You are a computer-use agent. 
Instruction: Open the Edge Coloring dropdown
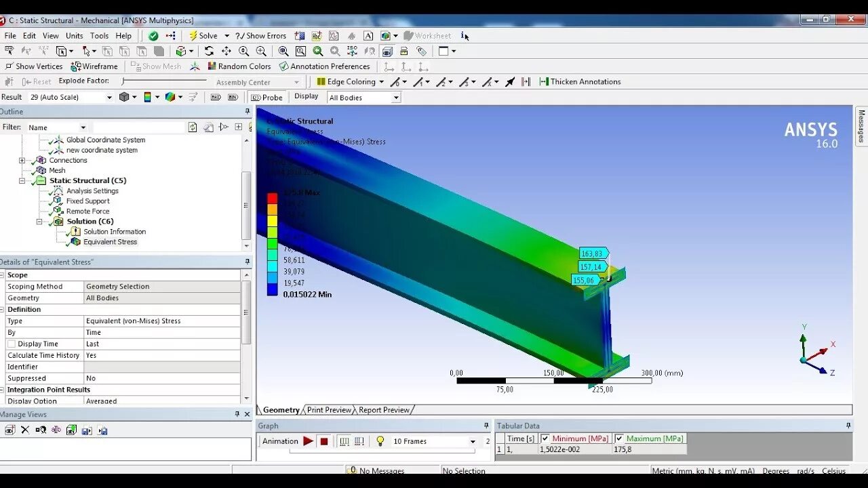(x=381, y=82)
